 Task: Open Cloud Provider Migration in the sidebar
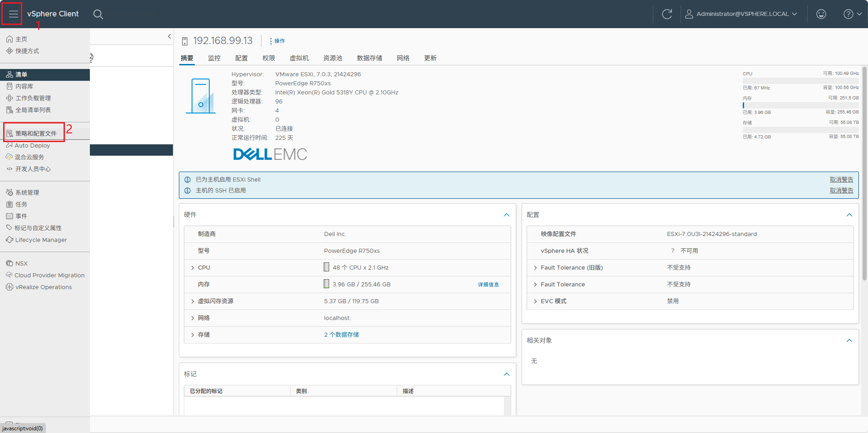[x=45, y=275]
